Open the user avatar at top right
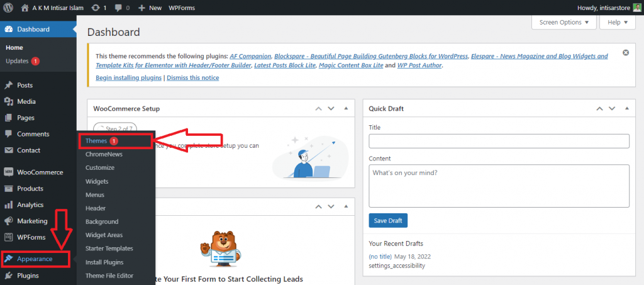Viewport: 644px width, 285px height. coord(636,8)
